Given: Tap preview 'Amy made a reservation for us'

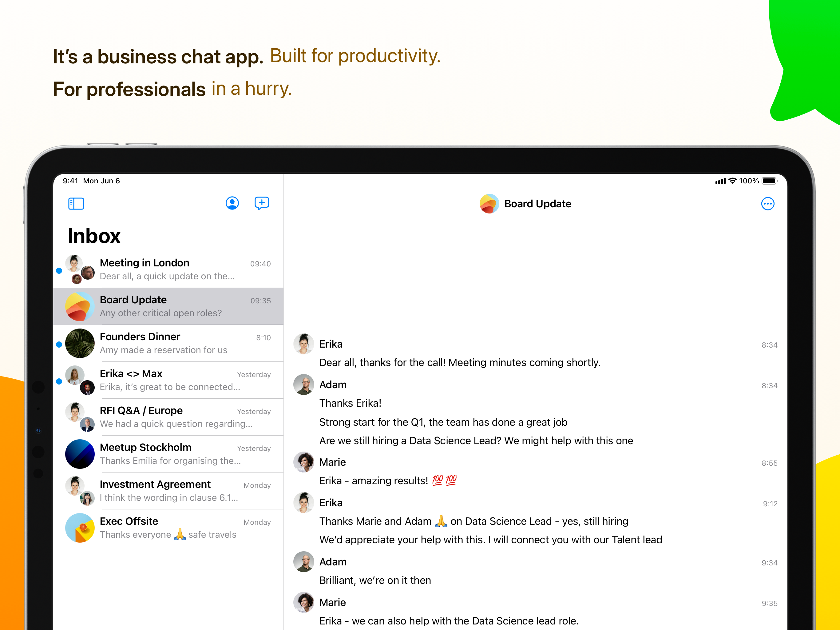Looking at the screenshot, I should coord(163,350).
